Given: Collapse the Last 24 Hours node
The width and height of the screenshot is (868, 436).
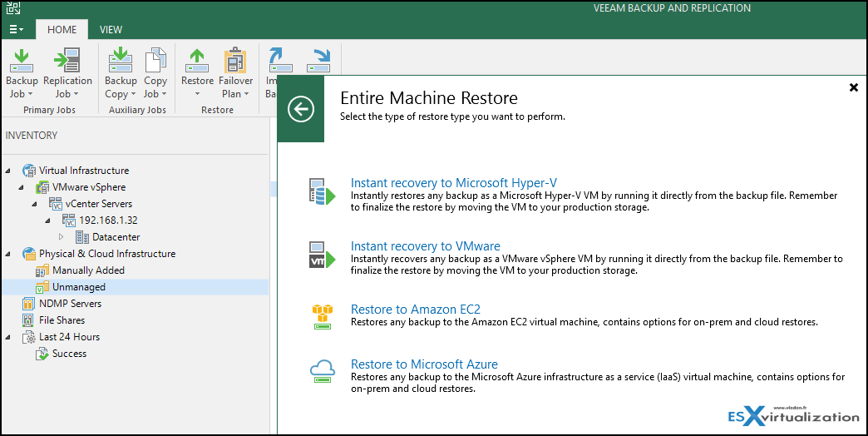Looking at the screenshot, I should [7, 337].
